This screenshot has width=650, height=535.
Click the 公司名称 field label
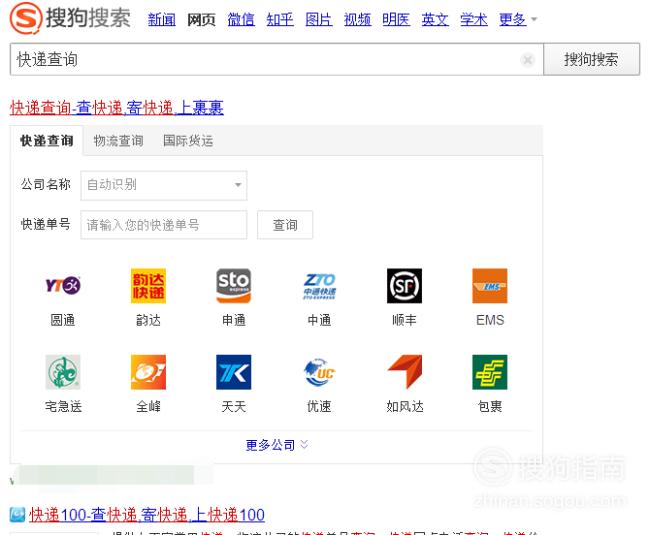[x=46, y=184]
